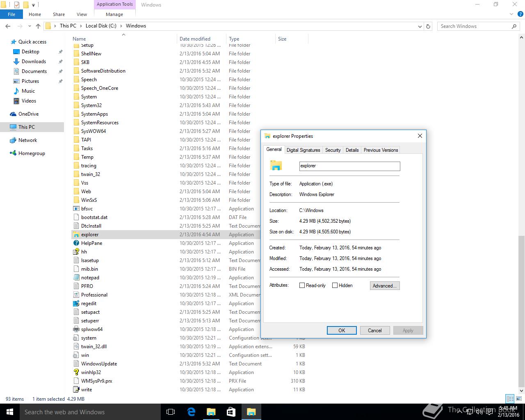The image size is (525, 420).
Task: Switch to Digital Signatures tab
Action: 303,150
